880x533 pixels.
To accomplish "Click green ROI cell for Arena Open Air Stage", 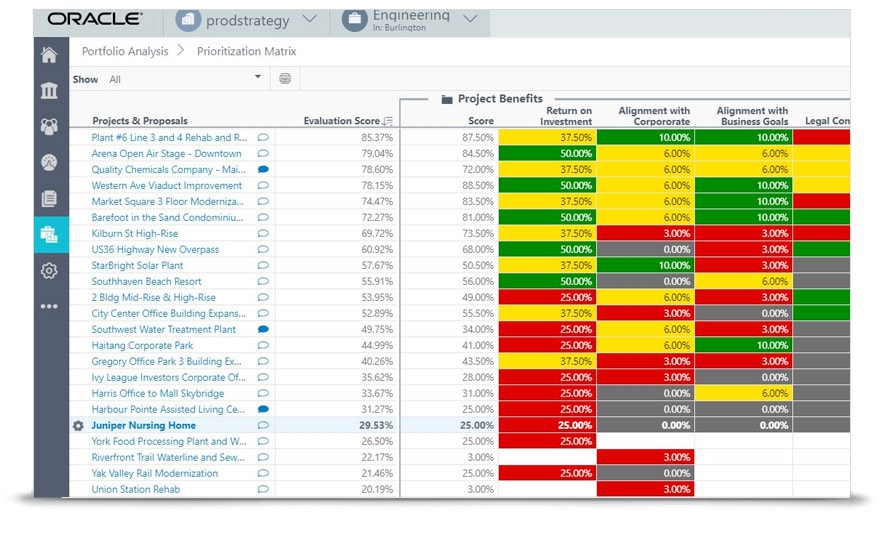I will click(x=547, y=154).
